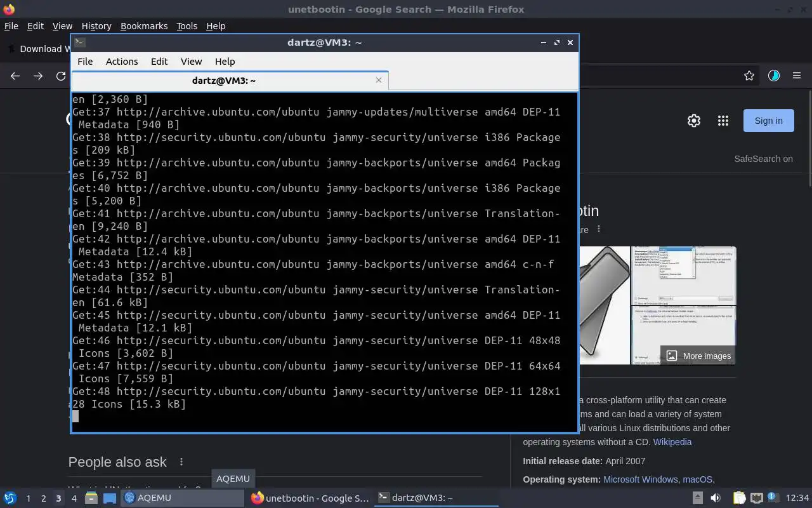This screenshot has width=812, height=508.
Task: Open clipboard manager tray icon
Action: pos(739,498)
